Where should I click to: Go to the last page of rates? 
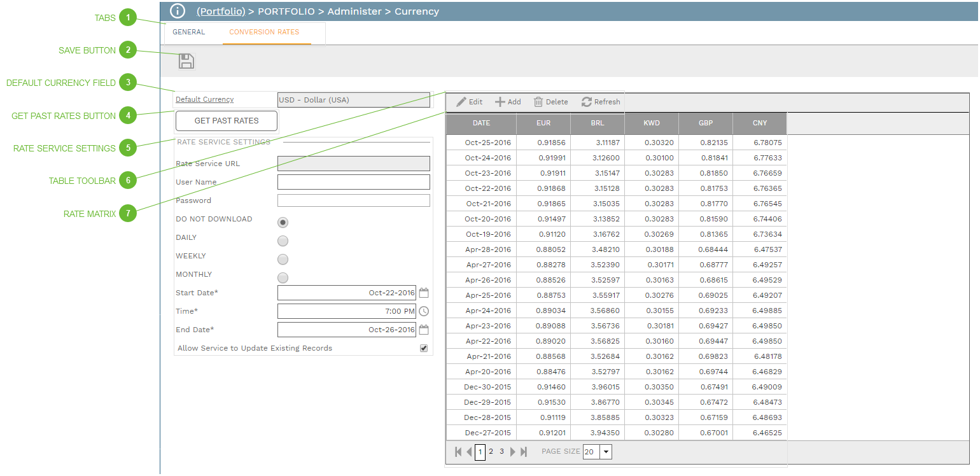pos(524,452)
